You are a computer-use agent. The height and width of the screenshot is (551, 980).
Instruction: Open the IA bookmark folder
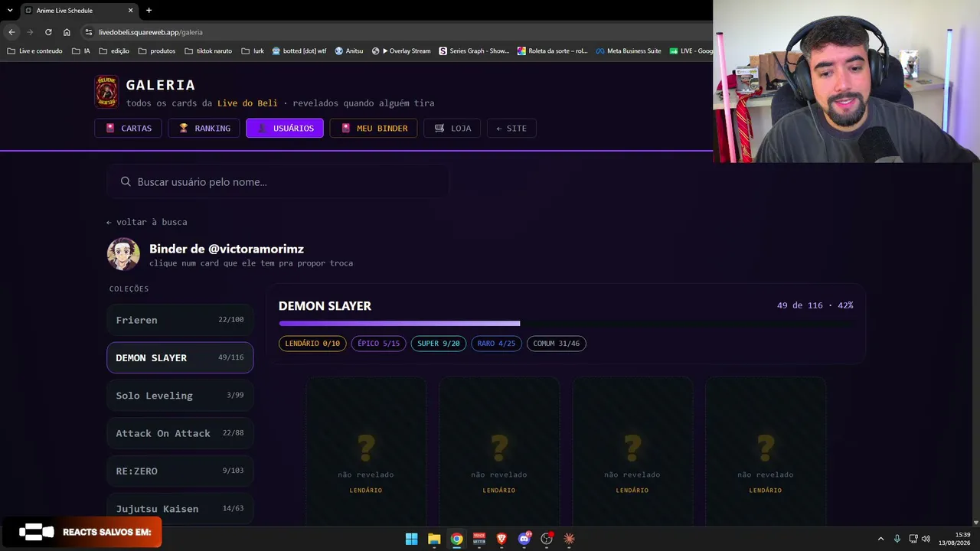pyautogui.click(x=81, y=51)
